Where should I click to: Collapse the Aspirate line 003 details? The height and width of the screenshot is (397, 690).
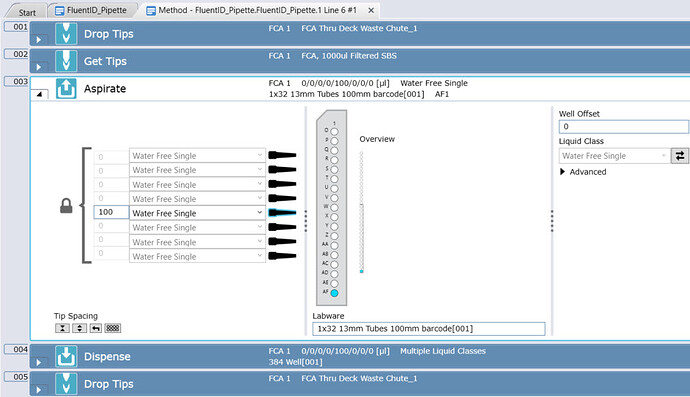click(x=40, y=94)
